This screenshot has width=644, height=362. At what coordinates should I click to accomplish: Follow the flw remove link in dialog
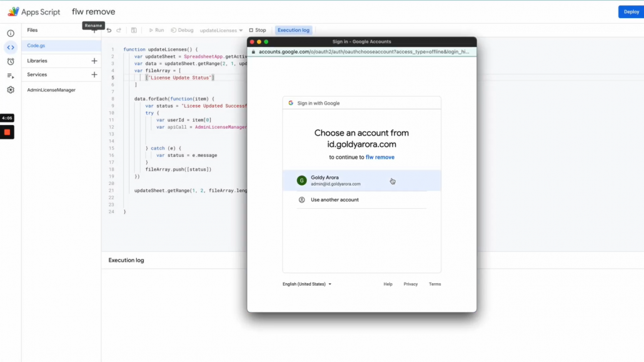point(380,158)
